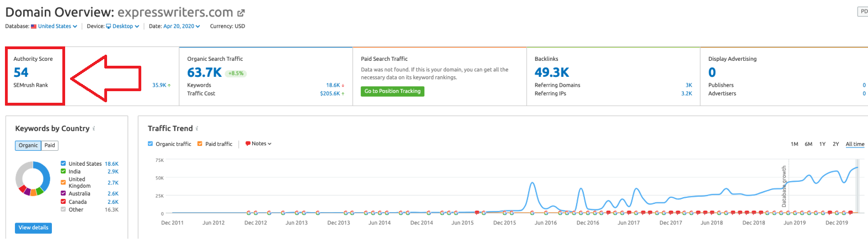
Task: Click the Go to Position Tracking button
Action: pos(392,91)
